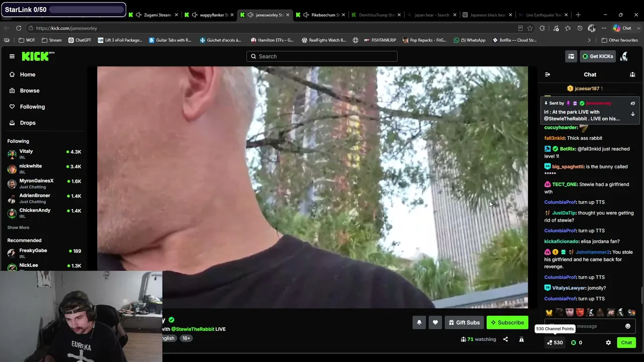Mute the jamesworley tab audio icon
644x362 pixels.
(x=251, y=15)
